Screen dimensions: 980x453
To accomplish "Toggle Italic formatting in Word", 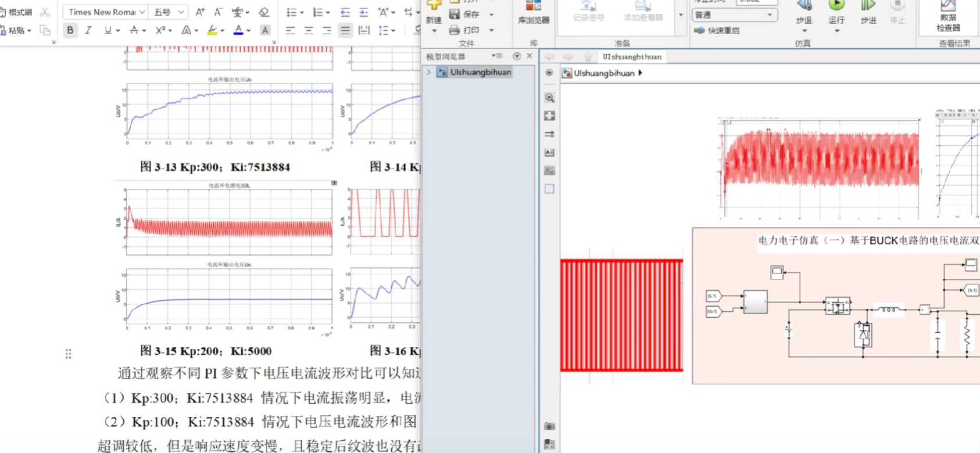I will tap(88, 30).
